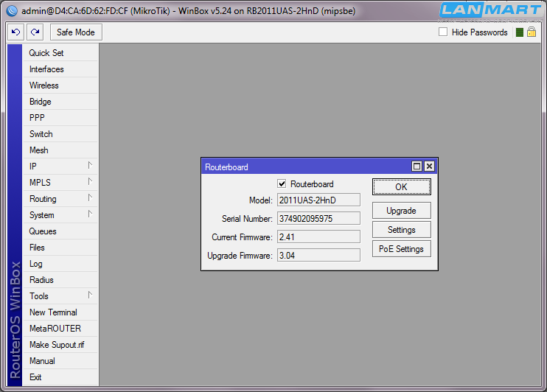Click the Current Firmware field
This screenshot has width=547, height=392.
[x=318, y=237]
